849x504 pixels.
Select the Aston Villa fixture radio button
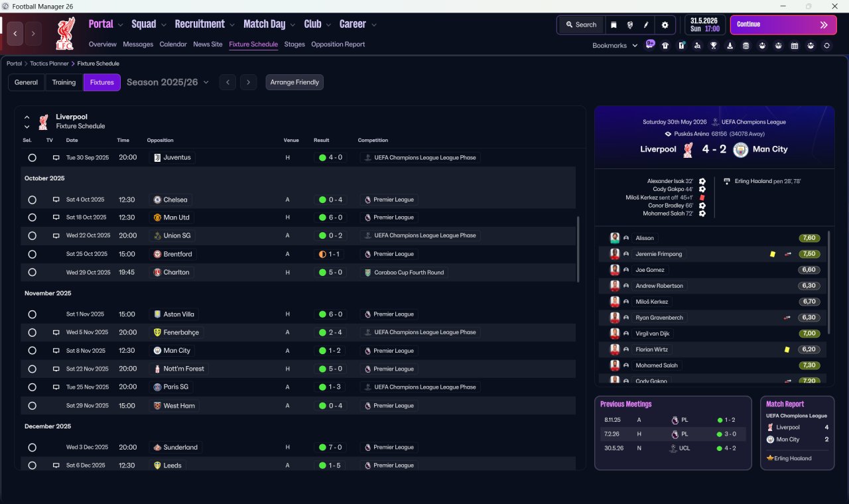pyautogui.click(x=32, y=314)
